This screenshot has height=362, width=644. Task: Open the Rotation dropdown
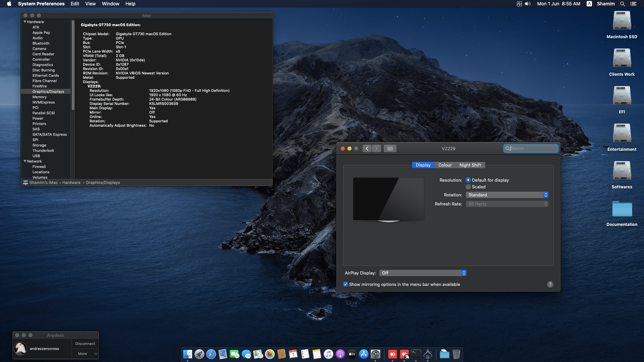(507, 195)
